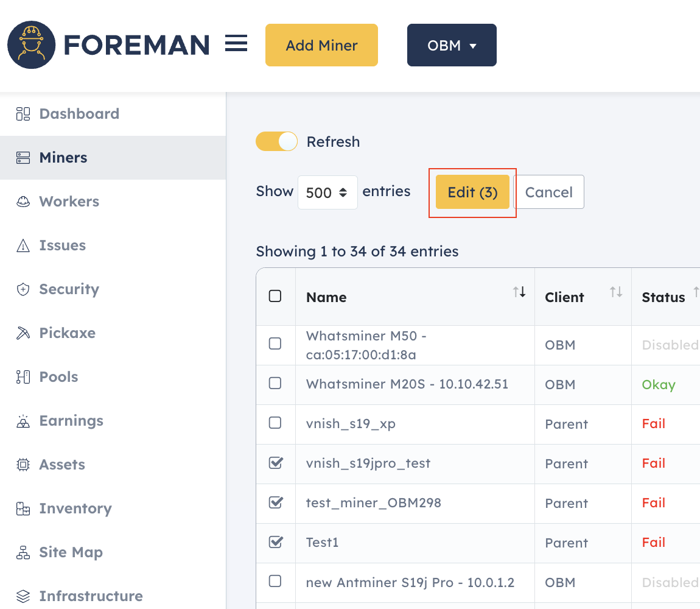
Task: Click the Issues warning triangle icon
Action: [x=23, y=245]
